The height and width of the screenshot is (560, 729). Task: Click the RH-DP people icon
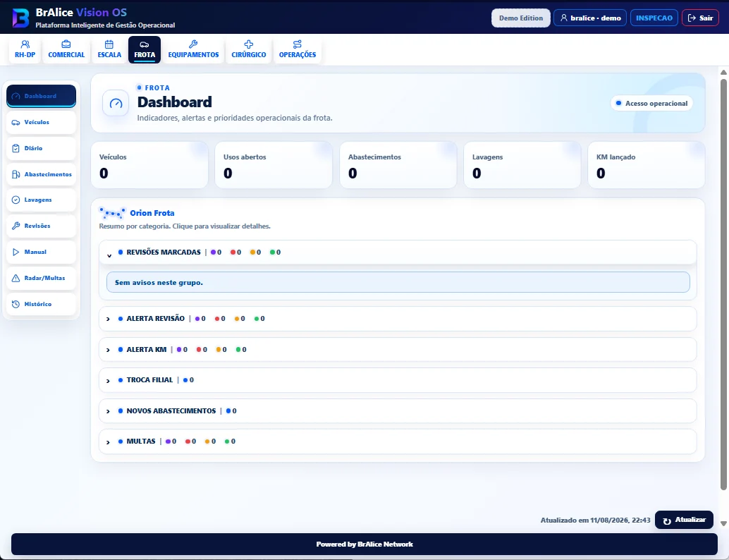point(25,44)
